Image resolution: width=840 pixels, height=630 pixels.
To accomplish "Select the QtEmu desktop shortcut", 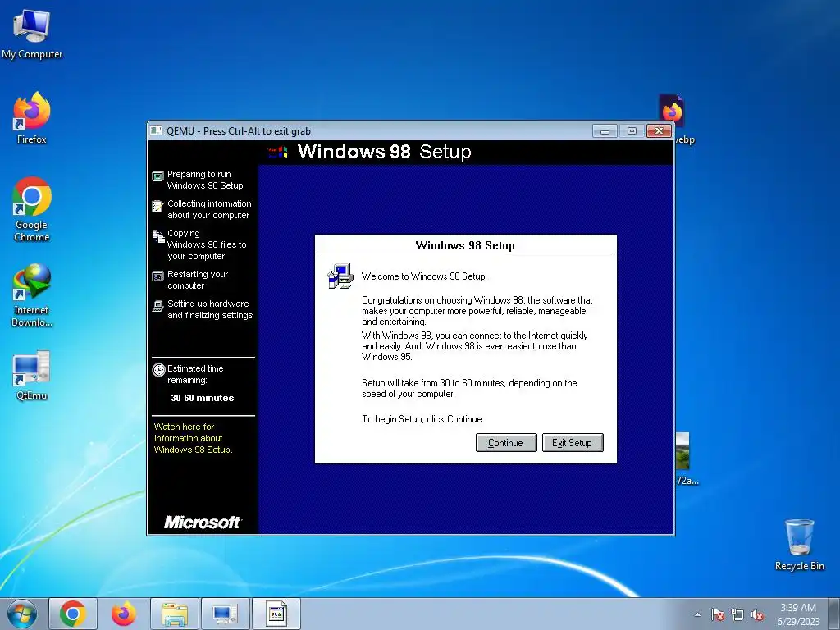I will 32,375.
